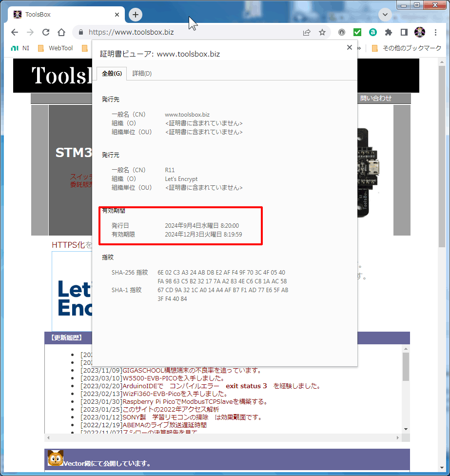Switch to the 詳細(D) tab
The image size is (450, 476).
tap(142, 74)
